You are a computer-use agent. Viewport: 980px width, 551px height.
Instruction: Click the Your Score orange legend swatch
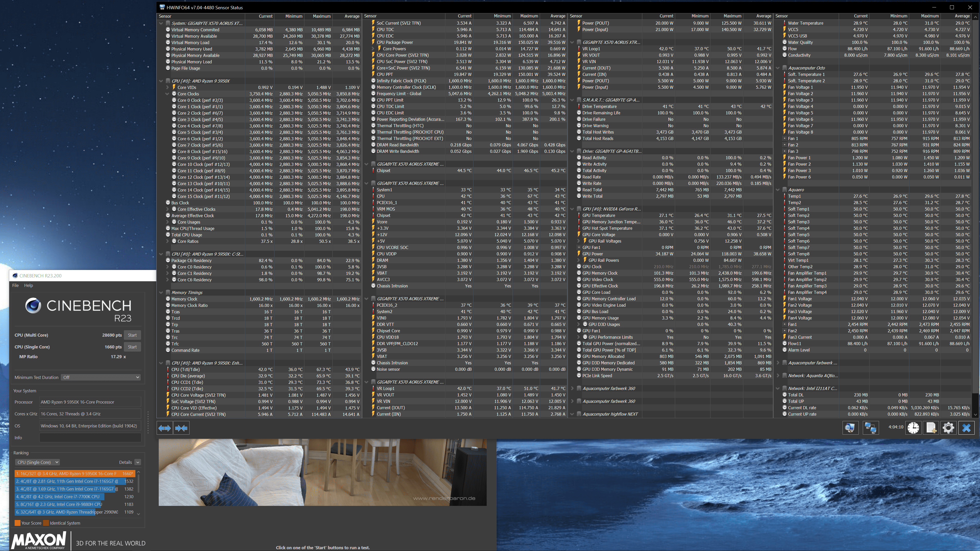pyautogui.click(x=17, y=523)
